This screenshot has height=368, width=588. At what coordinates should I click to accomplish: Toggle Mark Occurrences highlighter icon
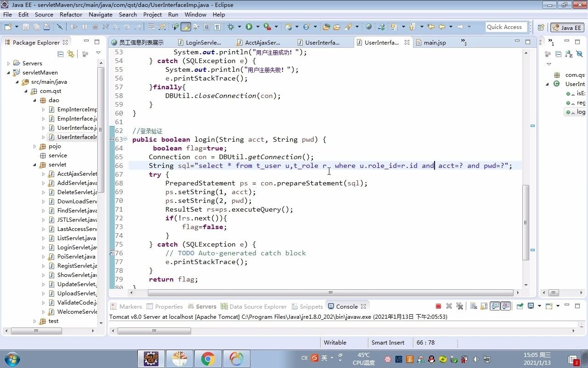(x=186, y=27)
